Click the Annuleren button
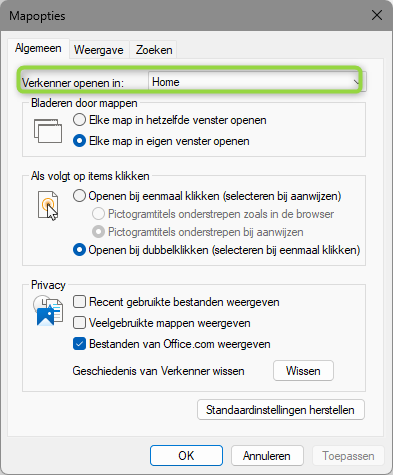 click(267, 456)
